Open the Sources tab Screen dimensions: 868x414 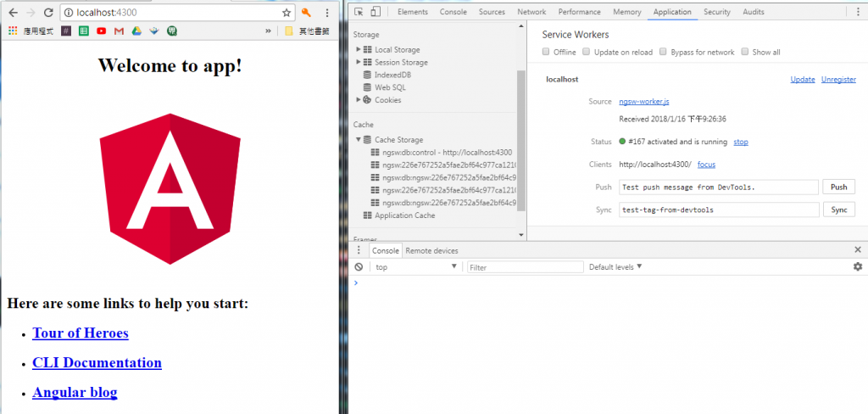(x=492, y=12)
